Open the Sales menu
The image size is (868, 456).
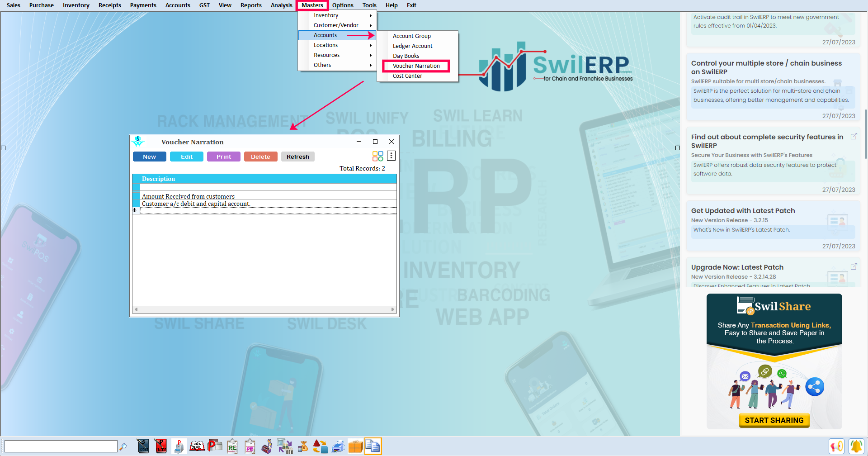(14, 5)
